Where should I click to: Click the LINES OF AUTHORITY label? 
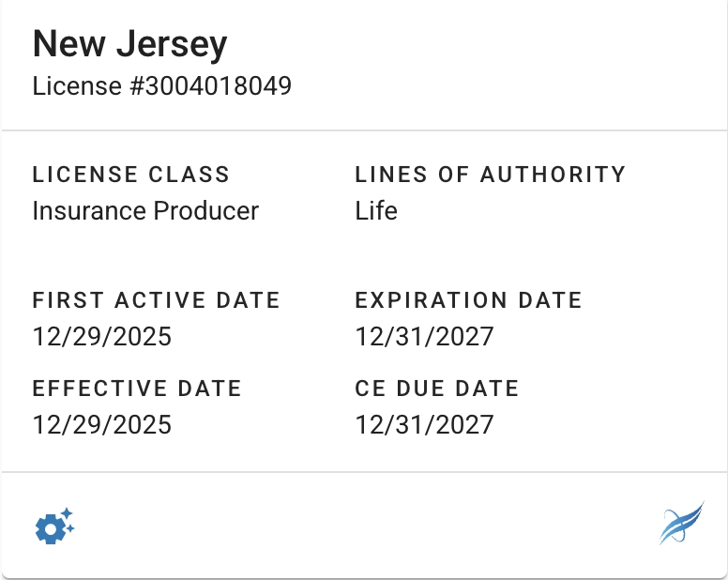[490, 175]
